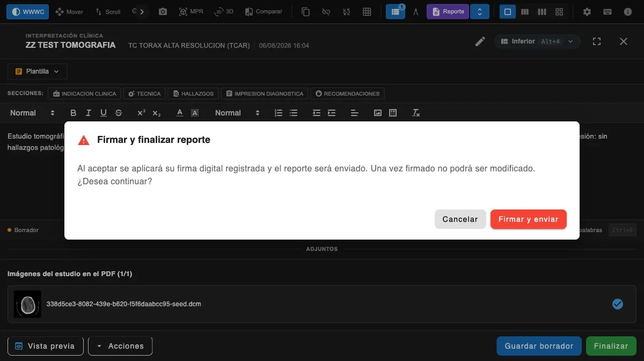
Task: Click the unlink sync icon
Action: pyautogui.click(x=326, y=11)
